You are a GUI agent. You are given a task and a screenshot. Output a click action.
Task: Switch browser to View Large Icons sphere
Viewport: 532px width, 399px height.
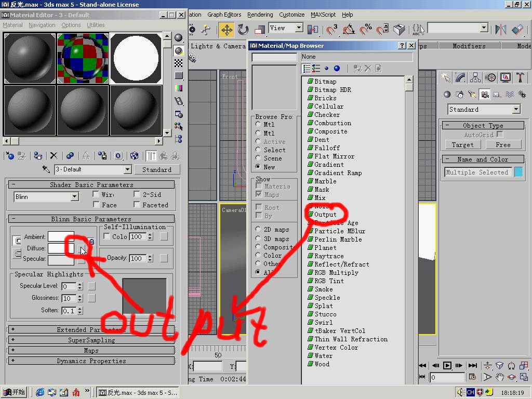[x=337, y=69]
